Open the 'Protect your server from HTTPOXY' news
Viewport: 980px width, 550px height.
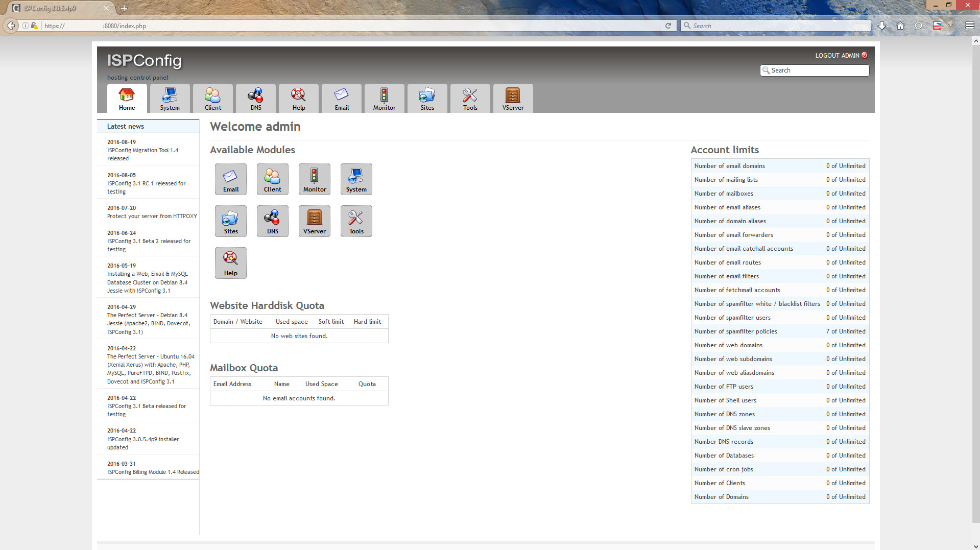[x=152, y=217]
